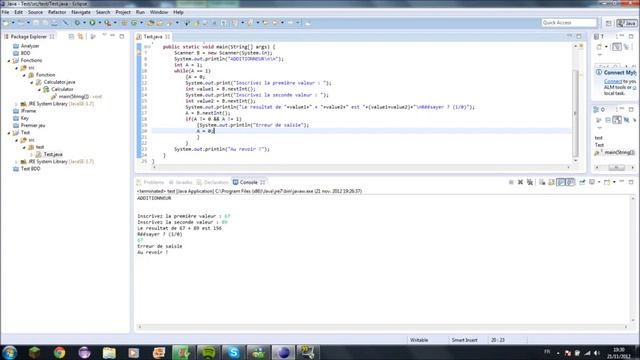
Task: Click the green Run button in toolbar
Action: [x=92, y=23]
